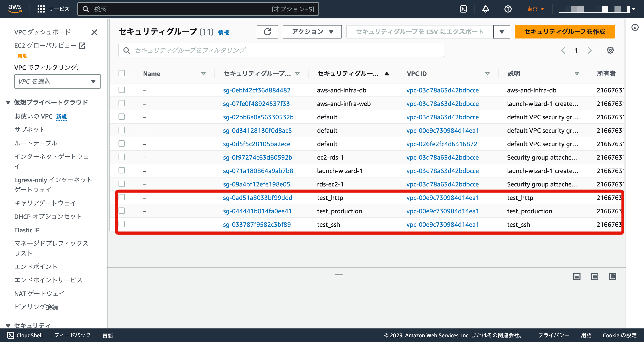The width and height of the screenshot is (644, 342).
Task: Expand the 東京 region selector
Action: tap(535, 9)
